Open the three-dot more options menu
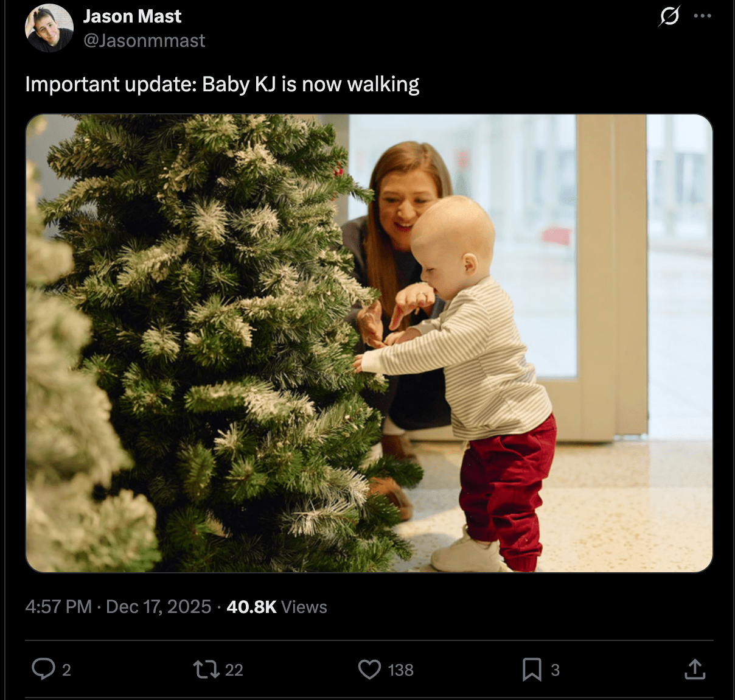This screenshot has height=700, width=735. [702, 16]
